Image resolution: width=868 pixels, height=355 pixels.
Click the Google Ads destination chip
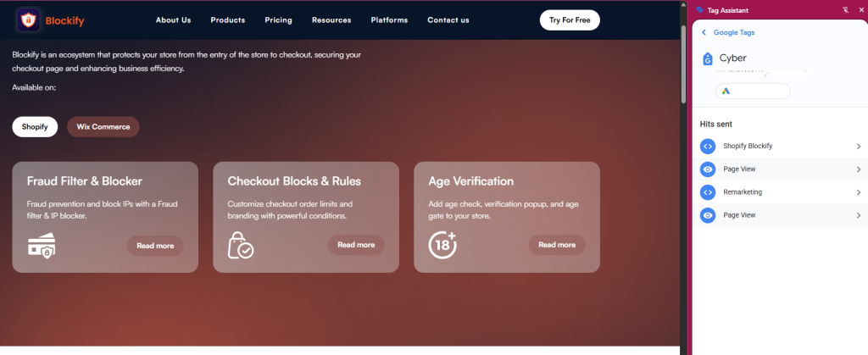753,92
